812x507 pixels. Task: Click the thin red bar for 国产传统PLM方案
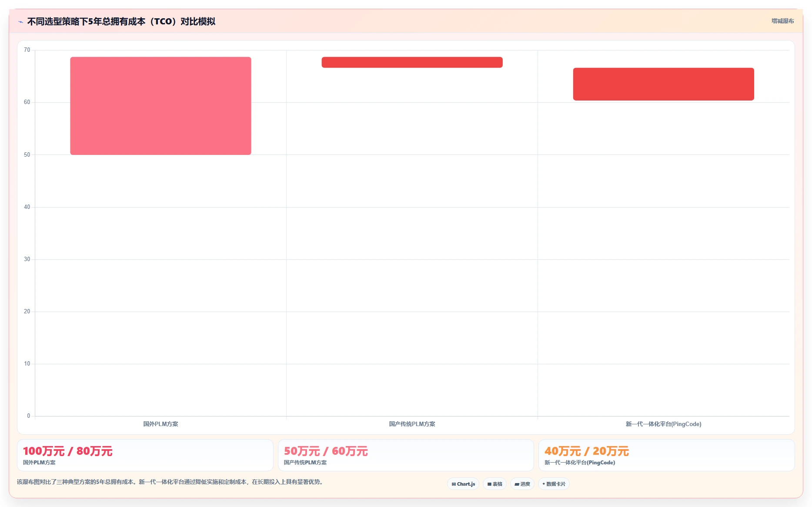click(x=412, y=62)
